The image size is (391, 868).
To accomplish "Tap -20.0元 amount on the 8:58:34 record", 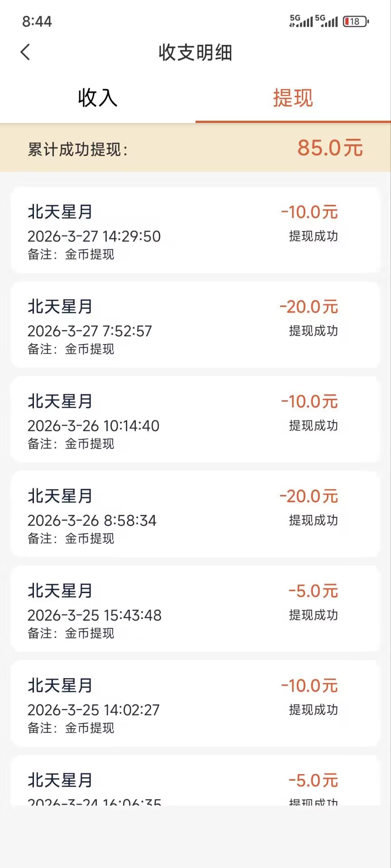I will pyautogui.click(x=309, y=496).
